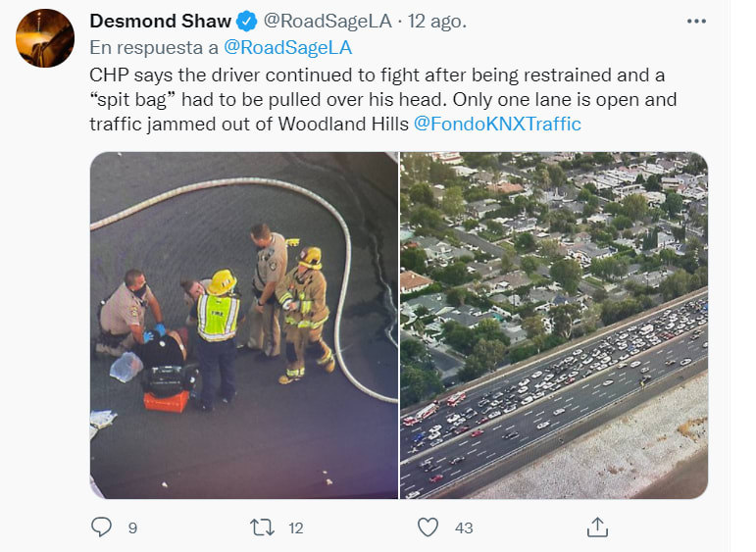Click the Desmond Shaw display name
The height and width of the screenshot is (552, 756).
click(x=160, y=22)
